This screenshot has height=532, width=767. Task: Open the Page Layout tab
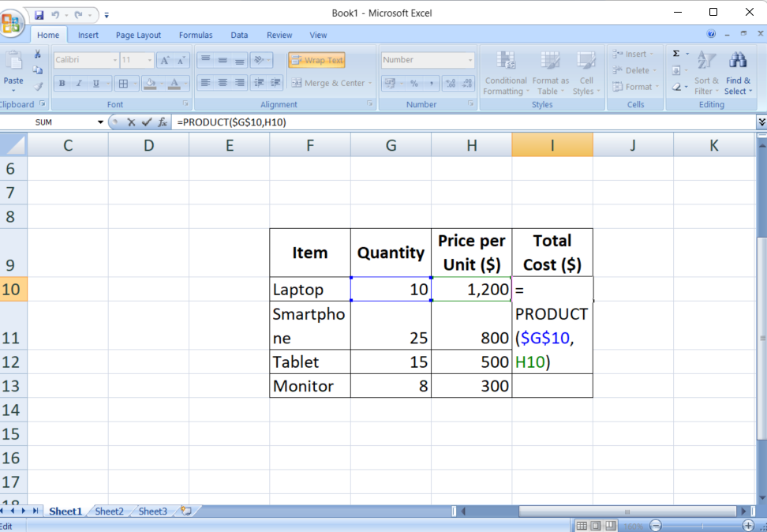tap(138, 36)
